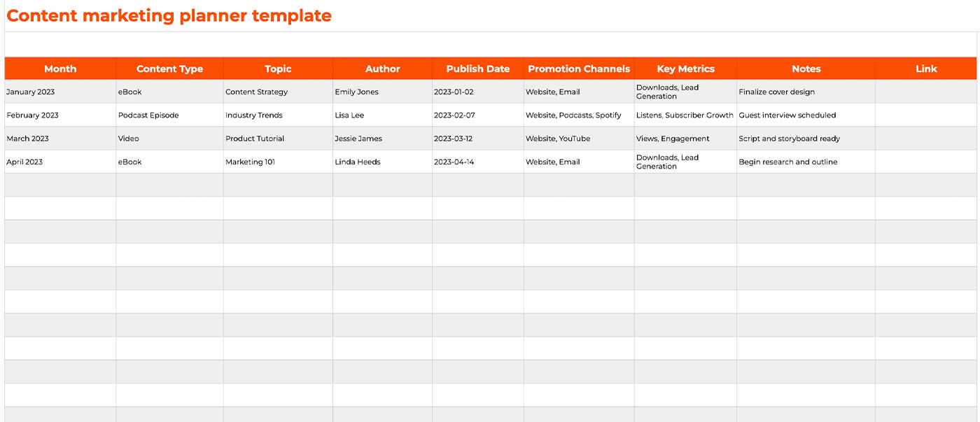This screenshot has width=980, height=422.
Task: Select 'Website, Email' cell in April row
Action: (x=579, y=162)
